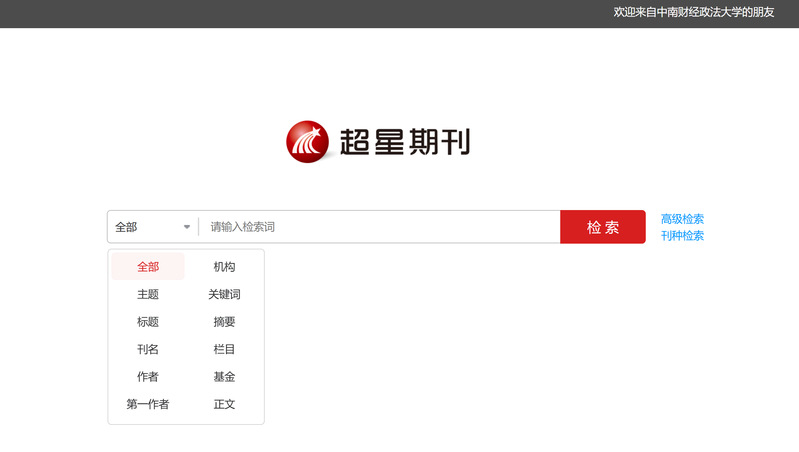Select 摘要 in the field menu
This screenshot has height=452, width=799.
pos(224,322)
